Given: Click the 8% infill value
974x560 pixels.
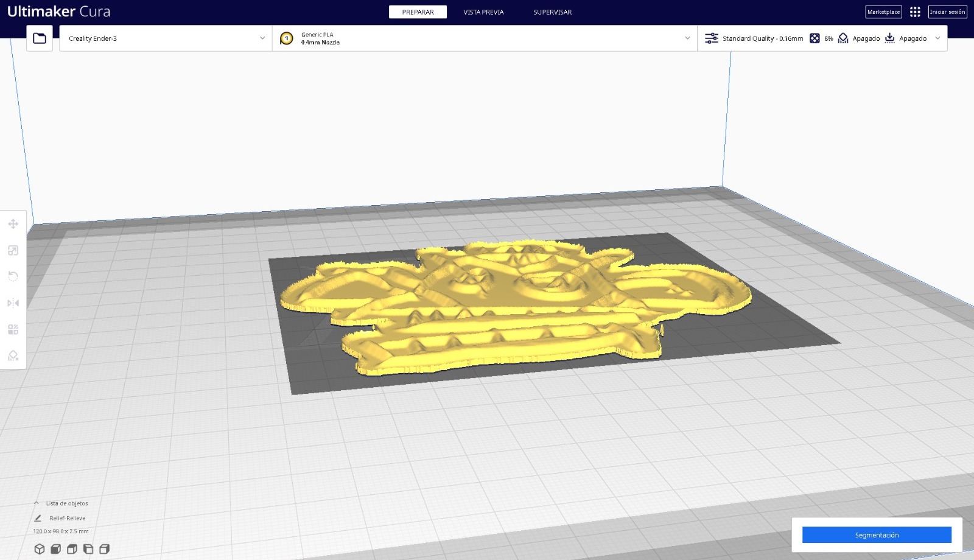Looking at the screenshot, I should coord(829,38).
